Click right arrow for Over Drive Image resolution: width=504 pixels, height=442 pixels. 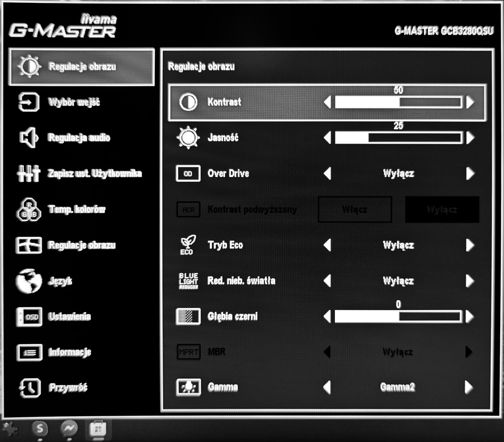click(x=470, y=173)
